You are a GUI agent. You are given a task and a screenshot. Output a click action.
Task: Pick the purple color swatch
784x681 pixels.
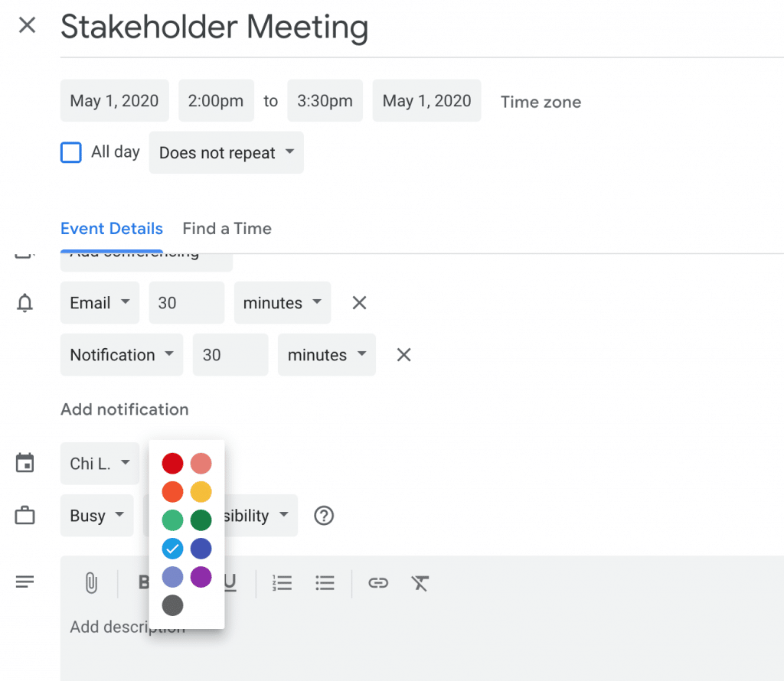pos(201,577)
